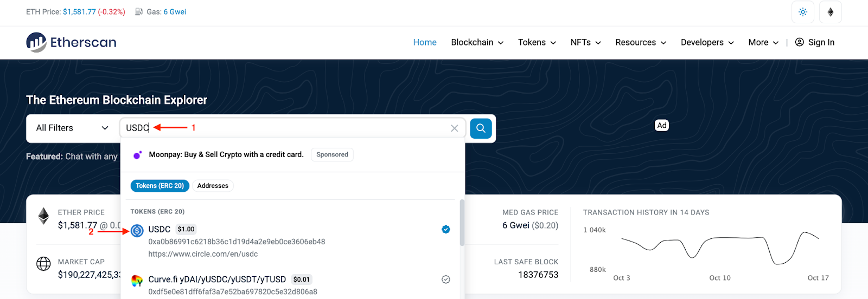Click the USDC contract address 0xa0b86991c...
868x299 pixels.
tap(237, 242)
